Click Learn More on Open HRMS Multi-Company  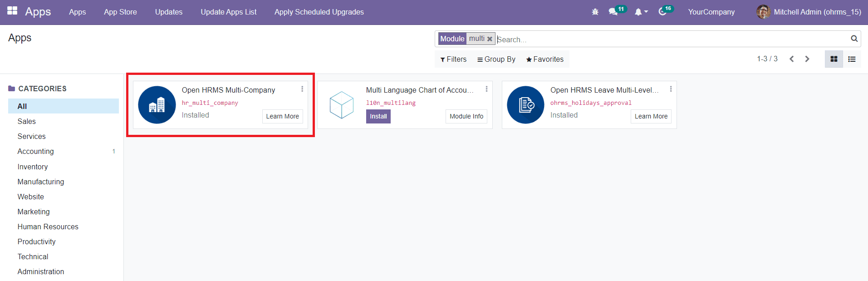coord(283,116)
